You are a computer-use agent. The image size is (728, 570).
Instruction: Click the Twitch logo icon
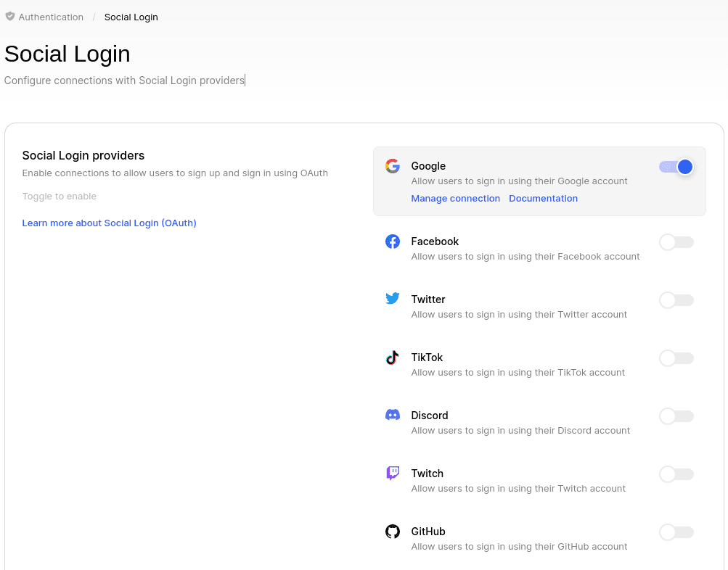point(393,473)
